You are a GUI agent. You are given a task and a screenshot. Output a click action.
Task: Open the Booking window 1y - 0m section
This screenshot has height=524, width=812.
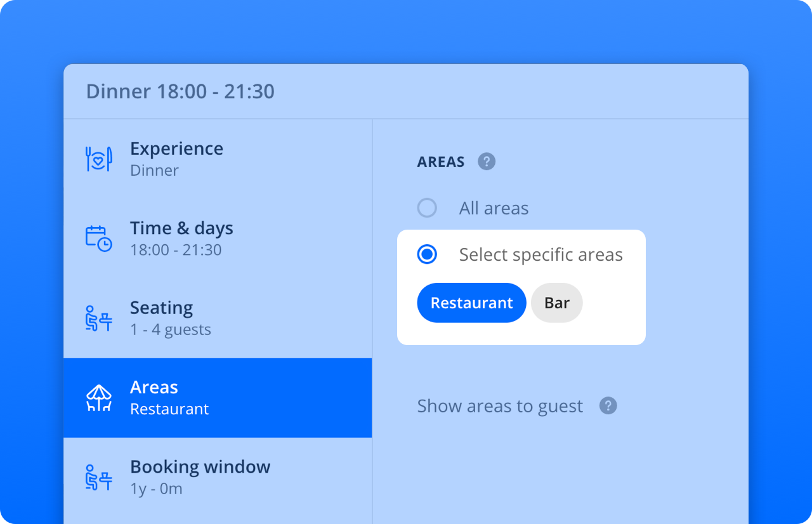[218, 478]
